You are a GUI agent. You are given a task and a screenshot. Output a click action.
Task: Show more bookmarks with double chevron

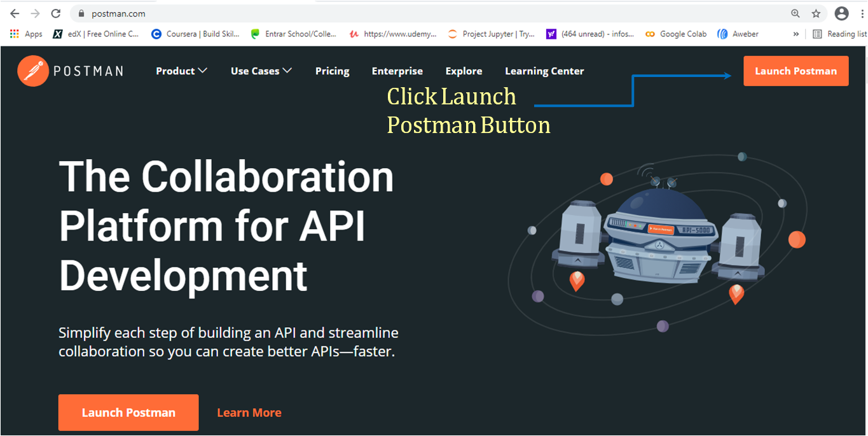796,34
